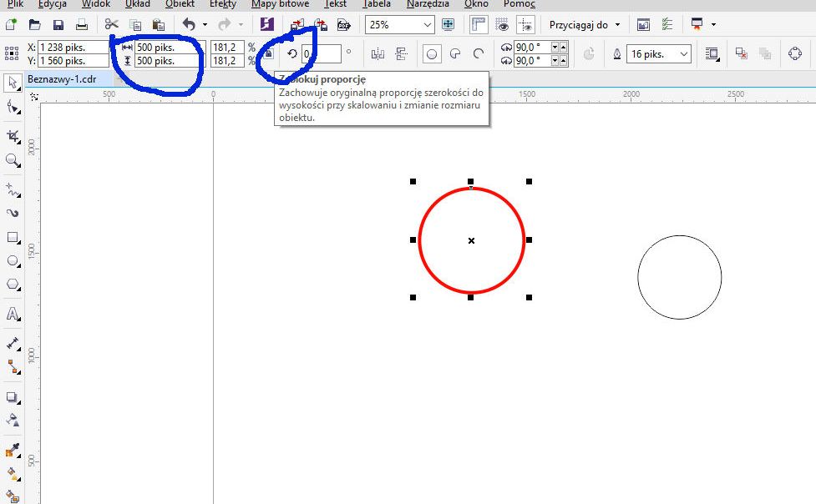
Task: Select the Text tool
Action: click(13, 315)
